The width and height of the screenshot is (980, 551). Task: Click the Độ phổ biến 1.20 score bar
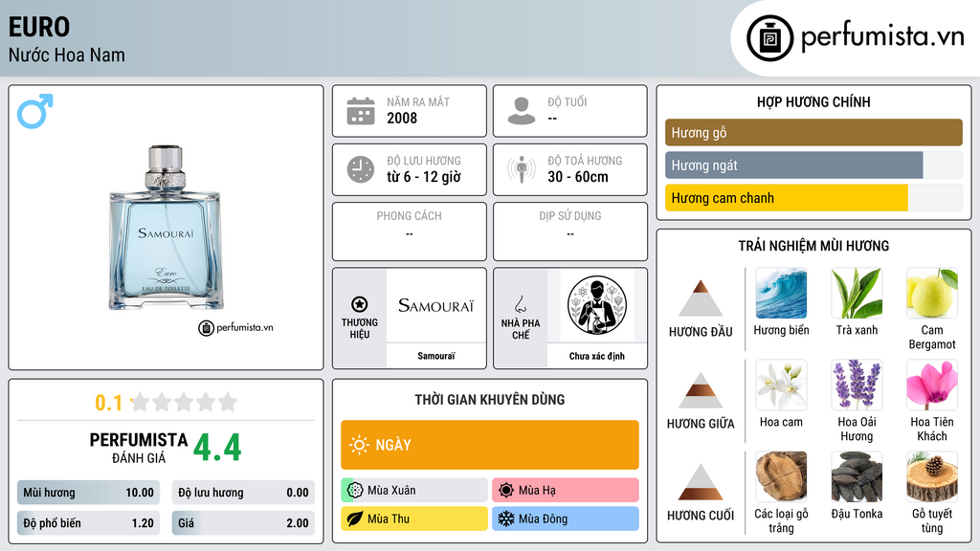point(89,523)
